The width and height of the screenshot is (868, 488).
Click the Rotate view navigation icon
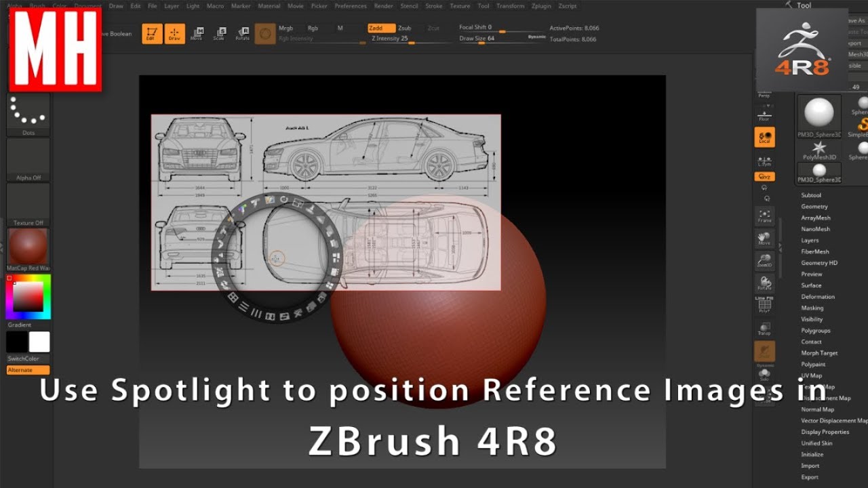[x=765, y=283]
